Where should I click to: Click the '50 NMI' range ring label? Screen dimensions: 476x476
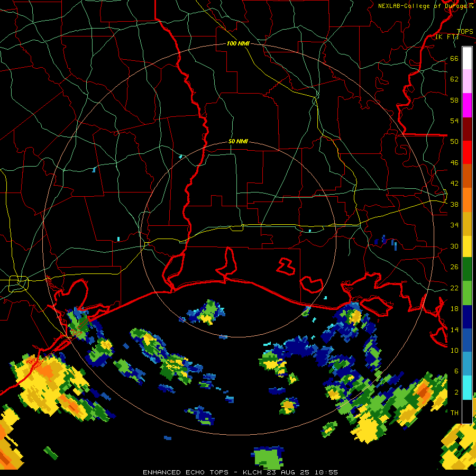(238, 141)
